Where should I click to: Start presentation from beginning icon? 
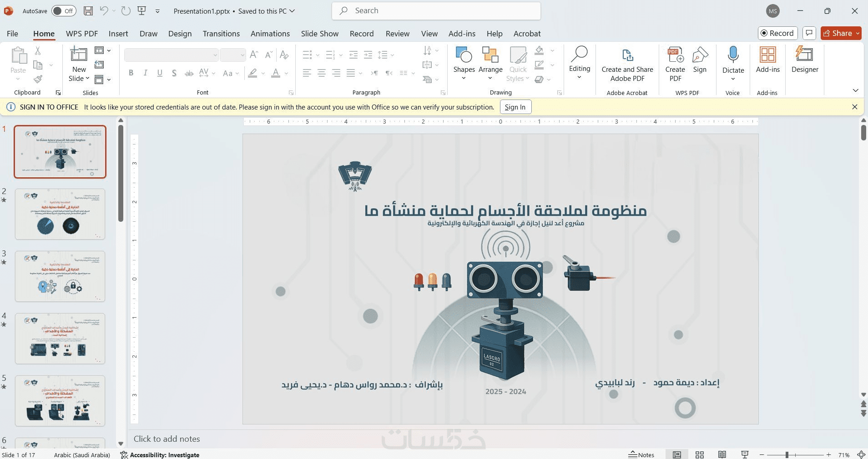click(x=142, y=11)
